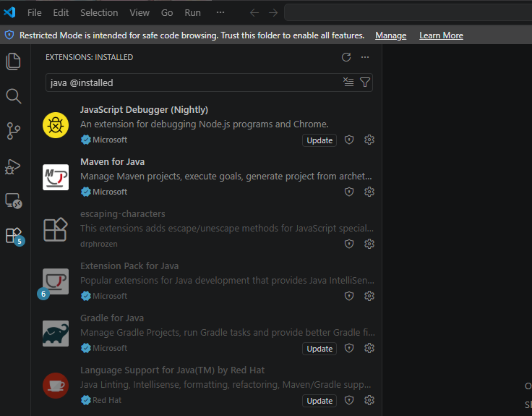532x416 pixels.
Task: Select the Extensions icon with badge 5
Action: tap(15, 237)
